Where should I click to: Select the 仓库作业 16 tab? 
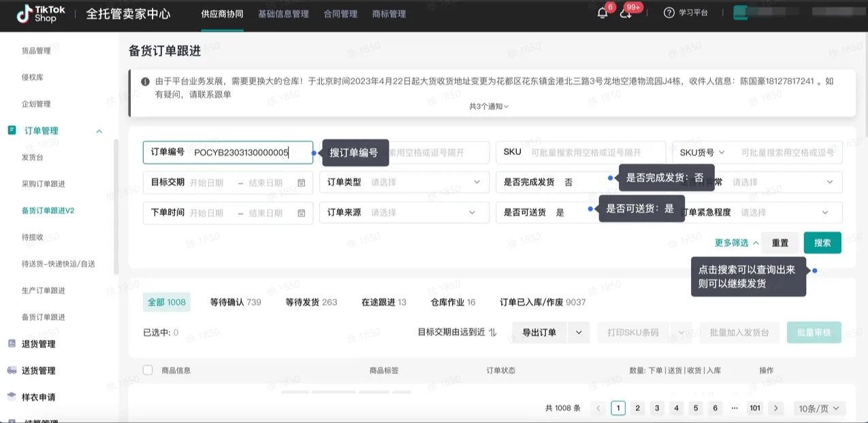pos(453,302)
